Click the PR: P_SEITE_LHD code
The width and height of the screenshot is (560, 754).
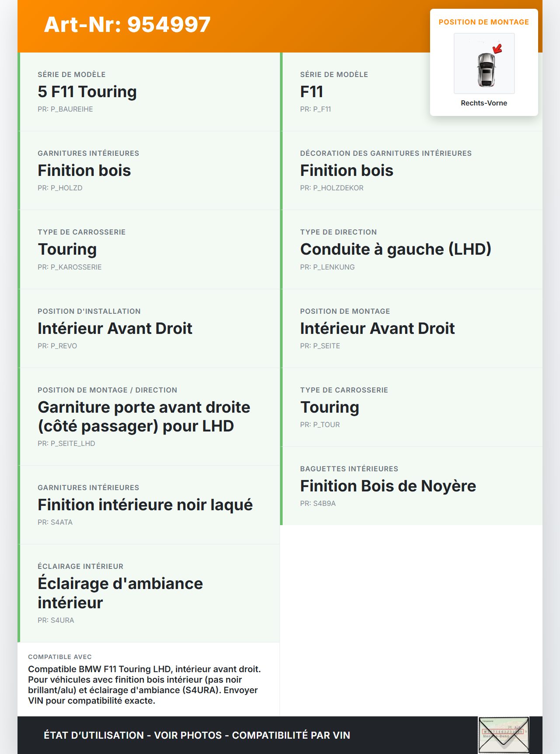(66, 443)
